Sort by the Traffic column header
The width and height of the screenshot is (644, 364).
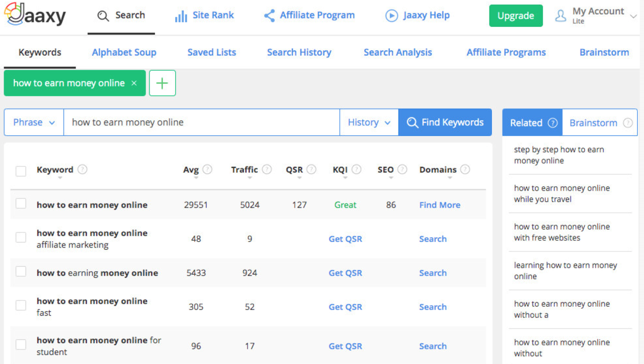tap(244, 170)
